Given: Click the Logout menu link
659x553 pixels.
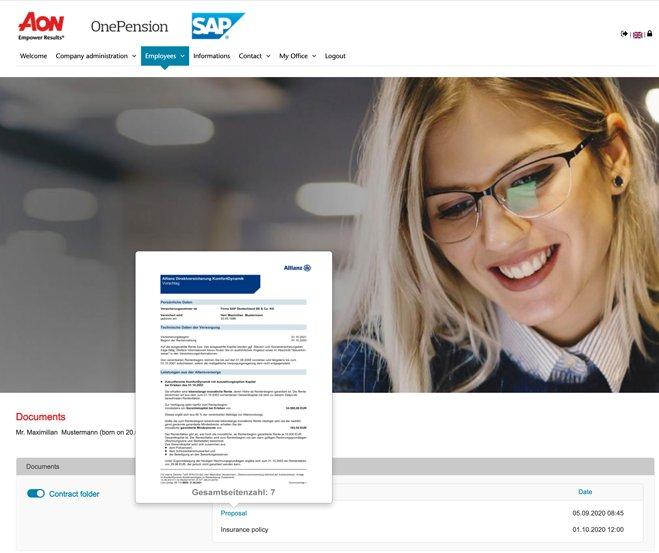Looking at the screenshot, I should click(x=335, y=56).
